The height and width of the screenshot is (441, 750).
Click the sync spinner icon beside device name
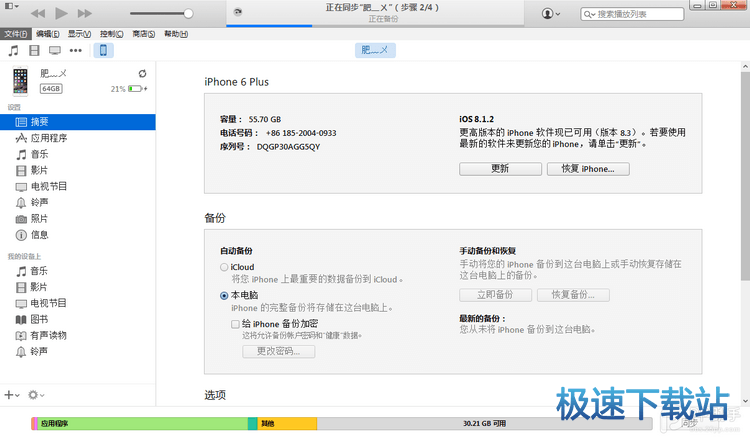(x=143, y=74)
